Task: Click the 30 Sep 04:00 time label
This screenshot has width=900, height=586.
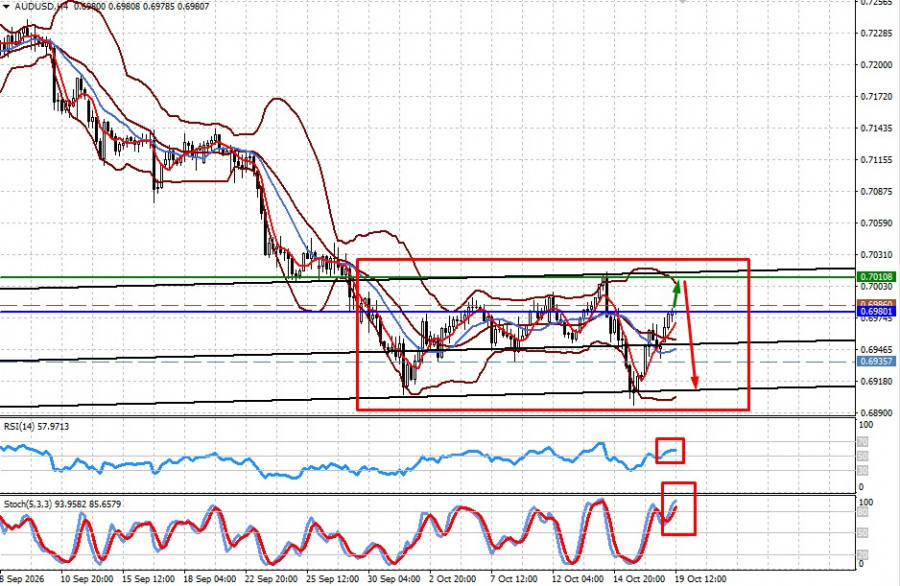Action: coord(394,579)
